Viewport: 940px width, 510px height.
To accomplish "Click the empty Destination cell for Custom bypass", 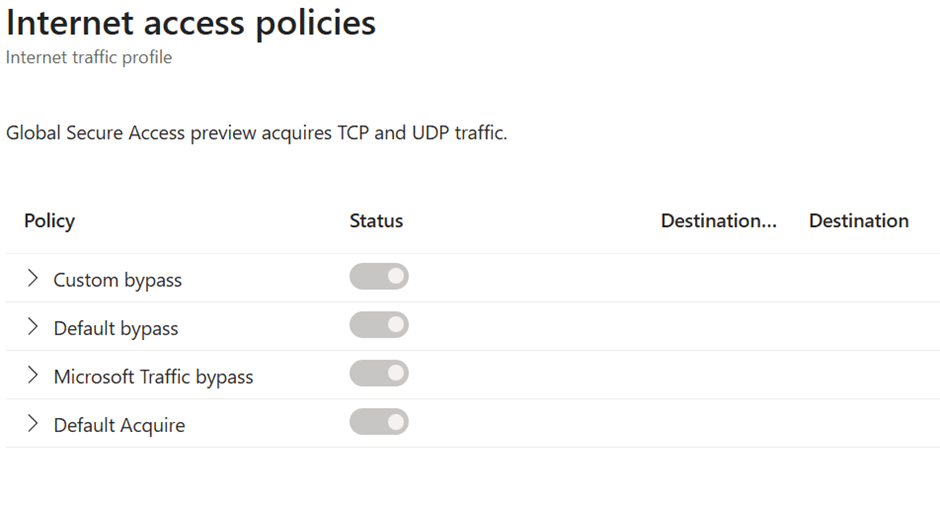I will 858,278.
